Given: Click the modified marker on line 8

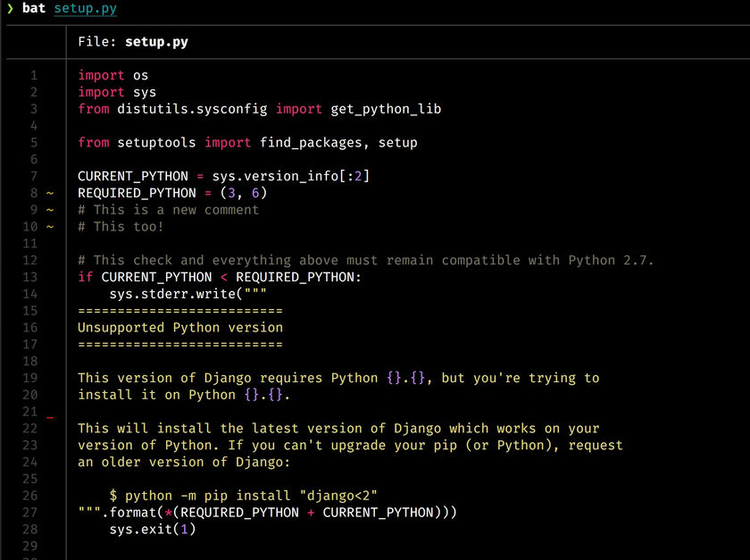Looking at the screenshot, I should [49, 193].
